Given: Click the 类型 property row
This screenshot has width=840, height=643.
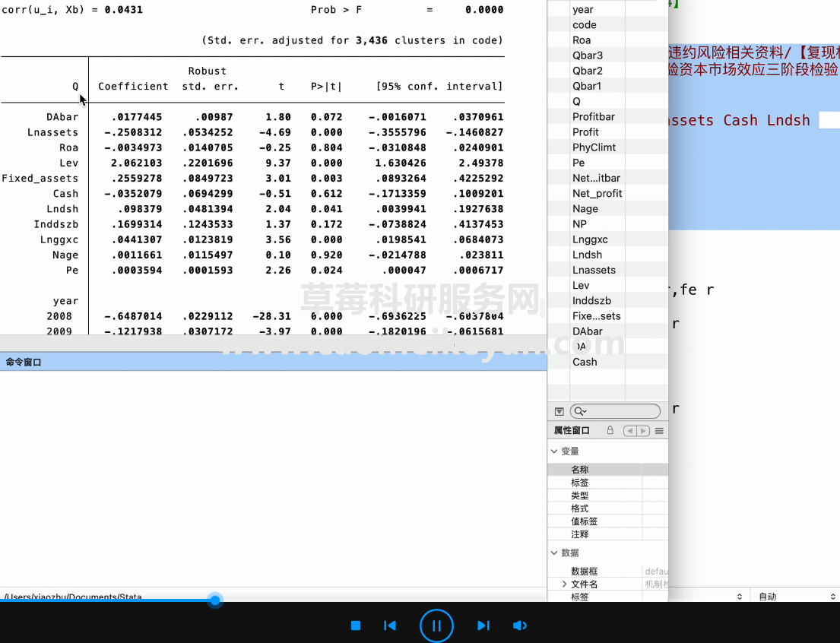Looking at the screenshot, I should coord(607,496).
